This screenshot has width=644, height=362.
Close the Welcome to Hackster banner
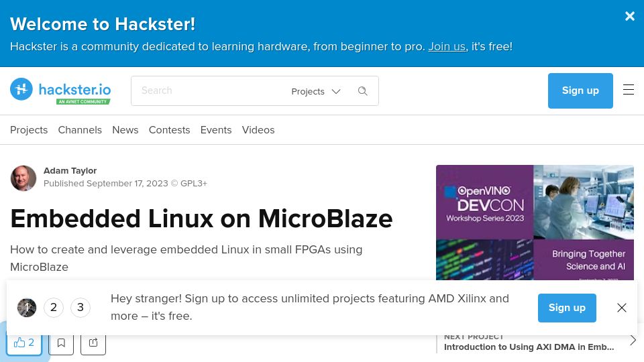pos(630,16)
